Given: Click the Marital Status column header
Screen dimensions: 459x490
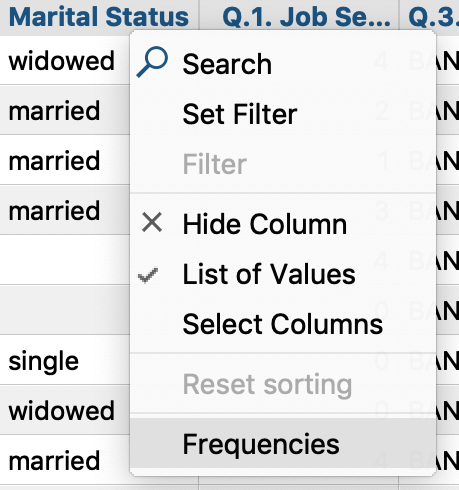Looking at the screenshot, I should click(99, 17).
